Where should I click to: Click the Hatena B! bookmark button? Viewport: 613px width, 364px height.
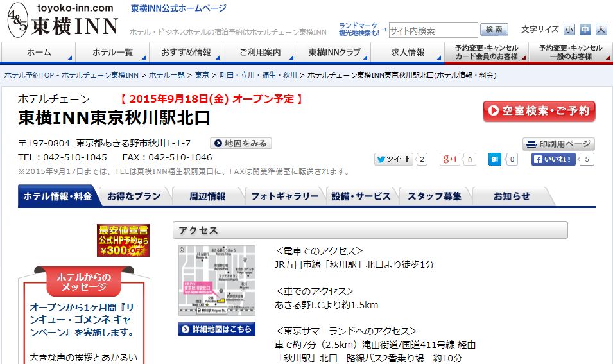[x=494, y=159]
